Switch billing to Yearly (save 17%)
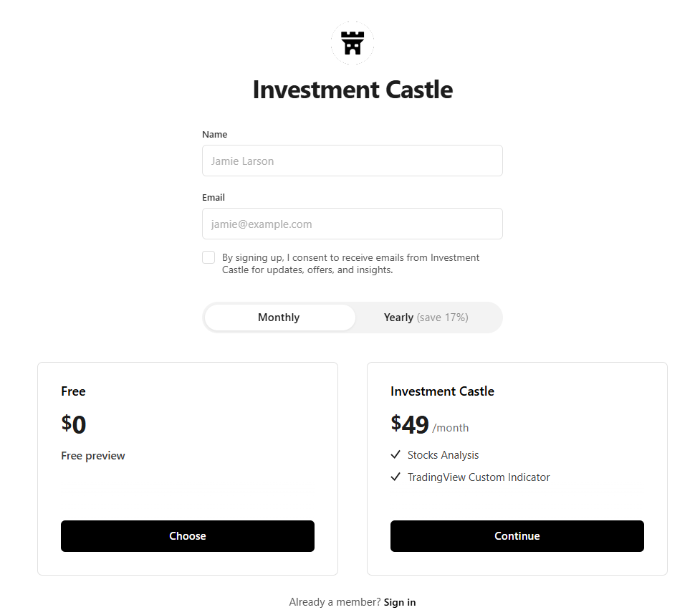700x615 pixels. pos(426,318)
